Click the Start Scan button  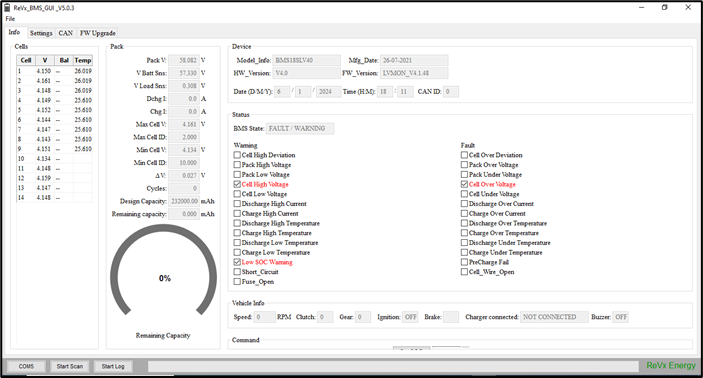click(69, 366)
